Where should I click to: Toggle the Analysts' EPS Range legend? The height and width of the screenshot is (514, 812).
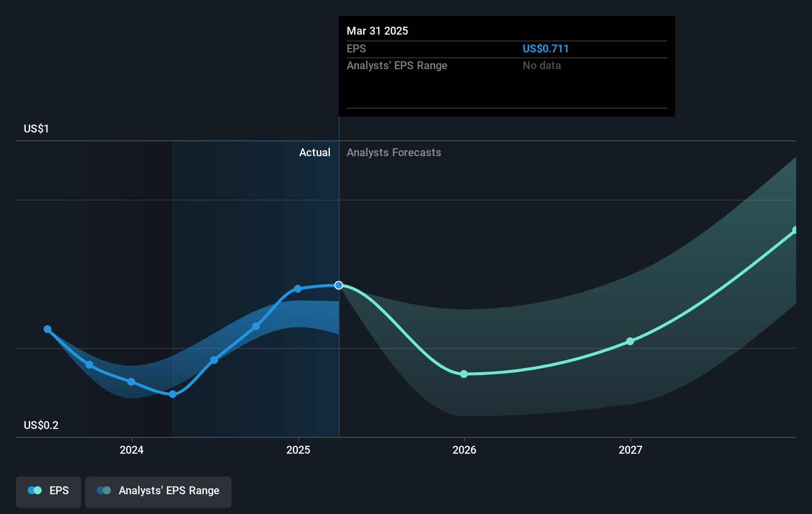(158, 492)
